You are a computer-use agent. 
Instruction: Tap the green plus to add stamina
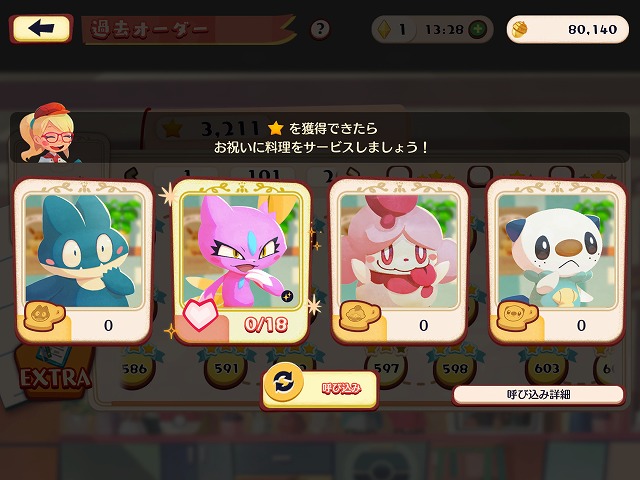tap(478, 29)
